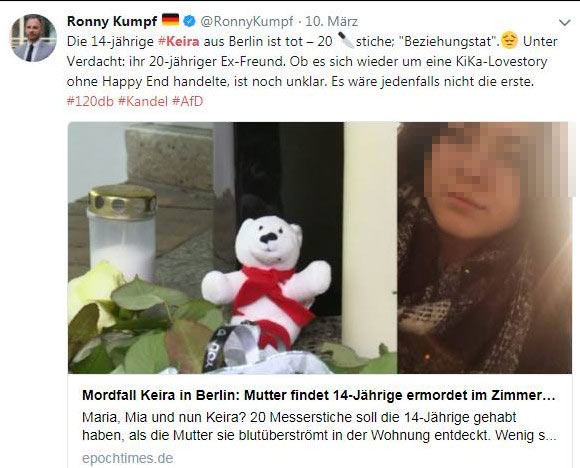Click the article description starting 'Maria, Mia'

pyautogui.click(x=319, y=426)
